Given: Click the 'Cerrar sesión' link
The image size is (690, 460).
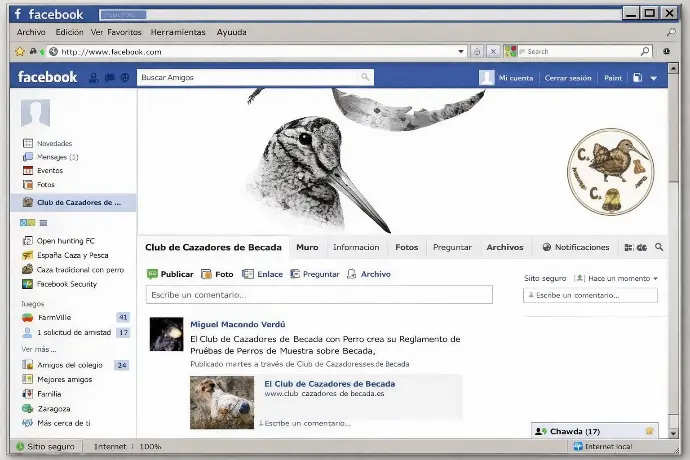Looking at the screenshot, I should click(568, 78).
